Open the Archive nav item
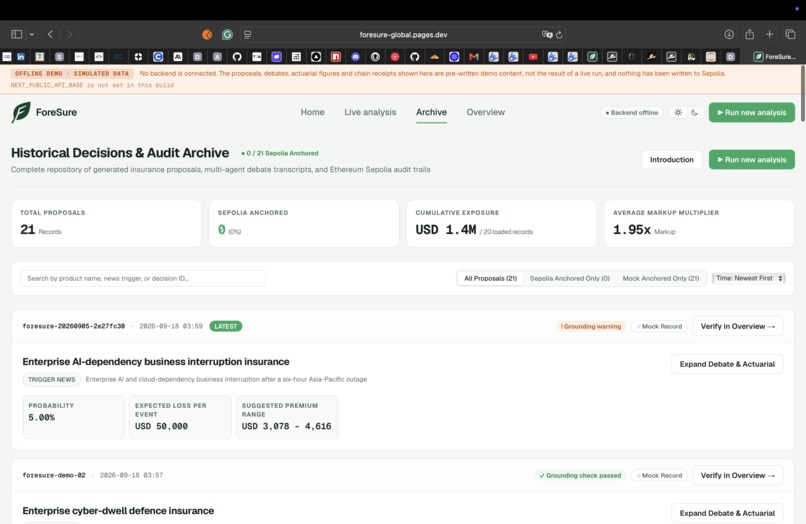 click(x=431, y=112)
